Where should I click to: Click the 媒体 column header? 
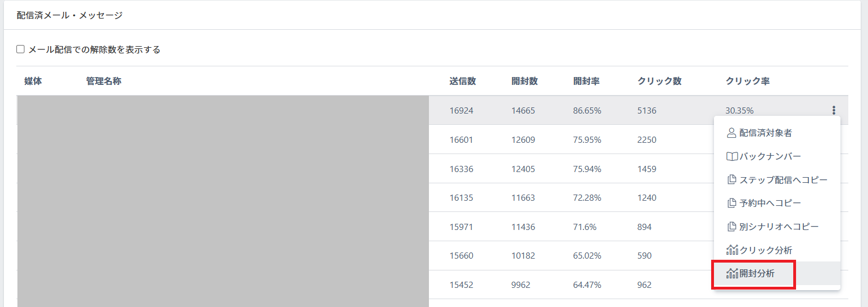point(33,81)
